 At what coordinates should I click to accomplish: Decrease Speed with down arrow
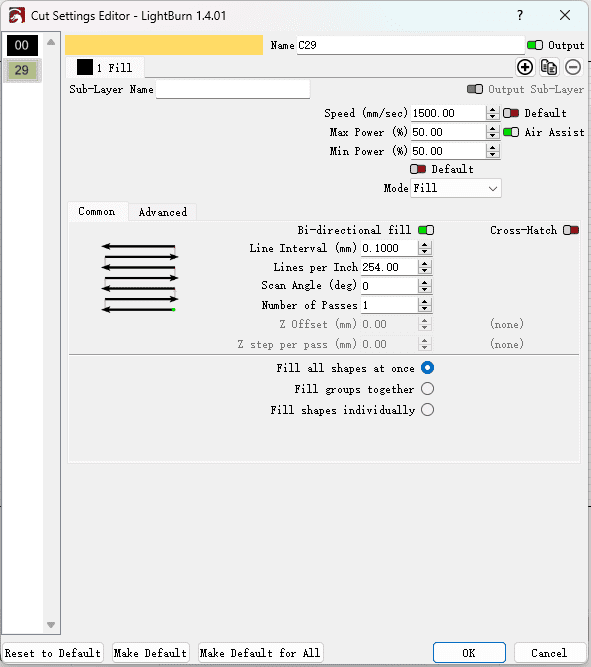(493, 117)
